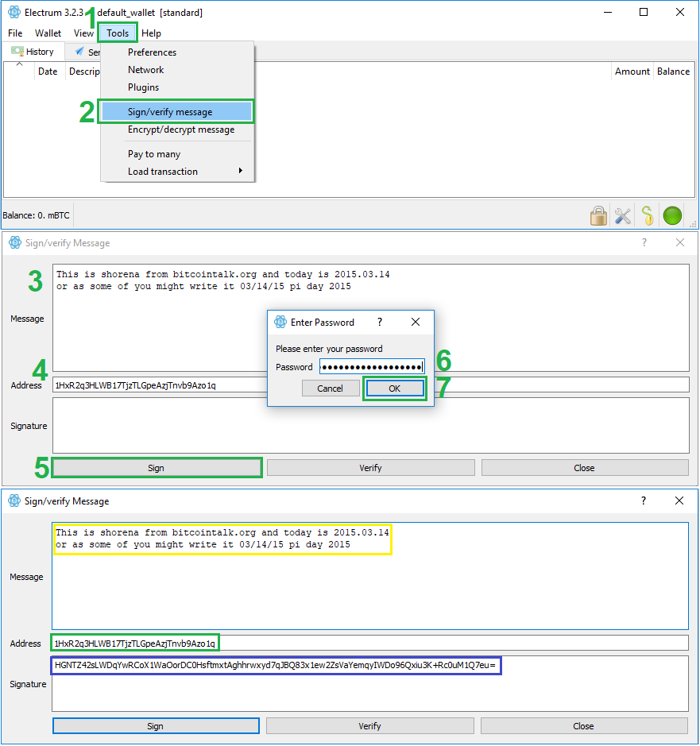The width and height of the screenshot is (700, 746).
Task: Click Verify button in bottom Sign/verify window
Action: (x=369, y=726)
